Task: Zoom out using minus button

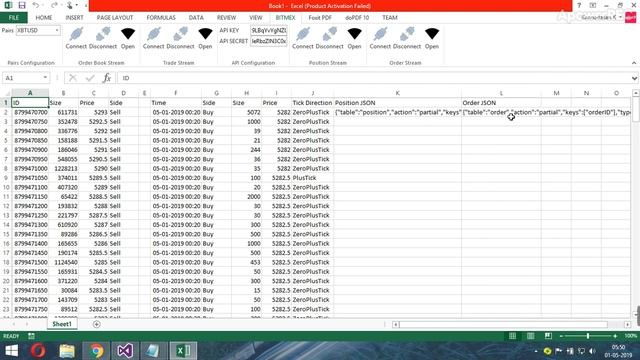Action: pos(561,336)
